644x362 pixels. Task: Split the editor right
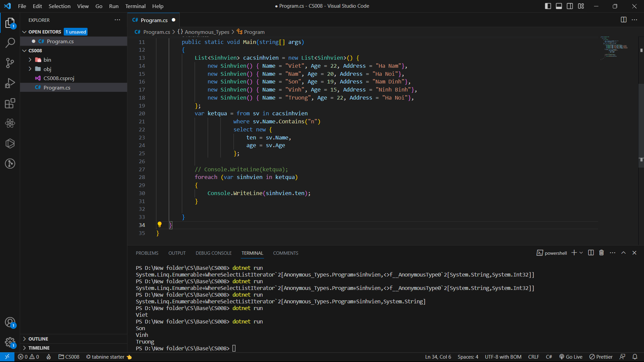click(x=624, y=20)
